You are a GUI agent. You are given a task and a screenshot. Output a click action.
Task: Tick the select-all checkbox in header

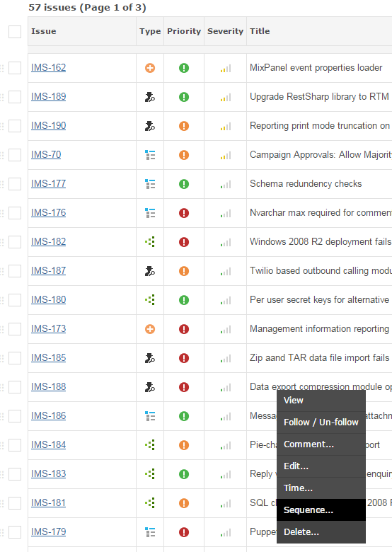click(x=15, y=32)
